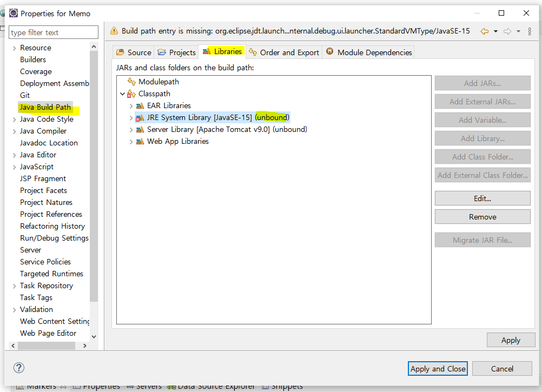Expand the Web App Libraries node
This screenshot has width=542, height=392.
coord(131,142)
